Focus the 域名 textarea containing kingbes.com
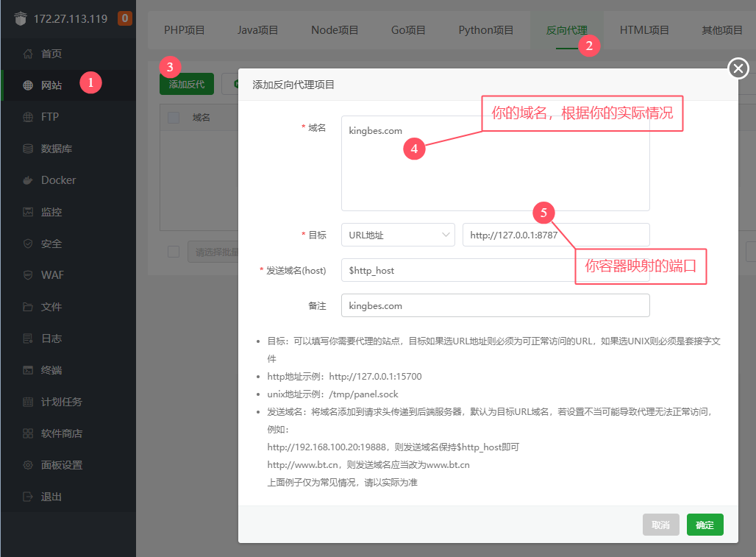The height and width of the screenshot is (557, 756). click(495, 163)
